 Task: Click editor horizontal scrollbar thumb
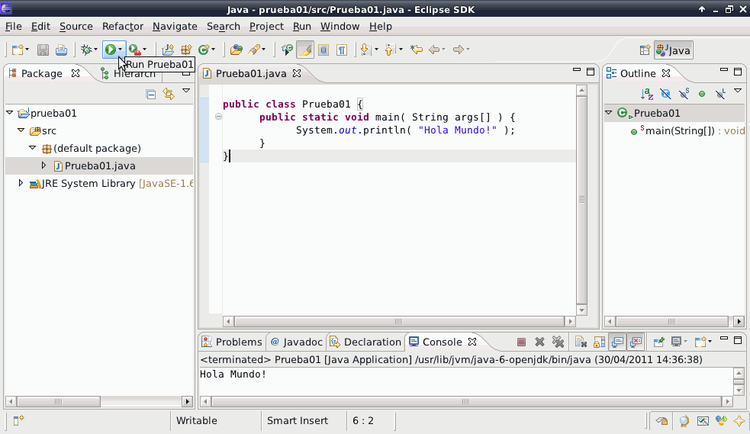399,322
